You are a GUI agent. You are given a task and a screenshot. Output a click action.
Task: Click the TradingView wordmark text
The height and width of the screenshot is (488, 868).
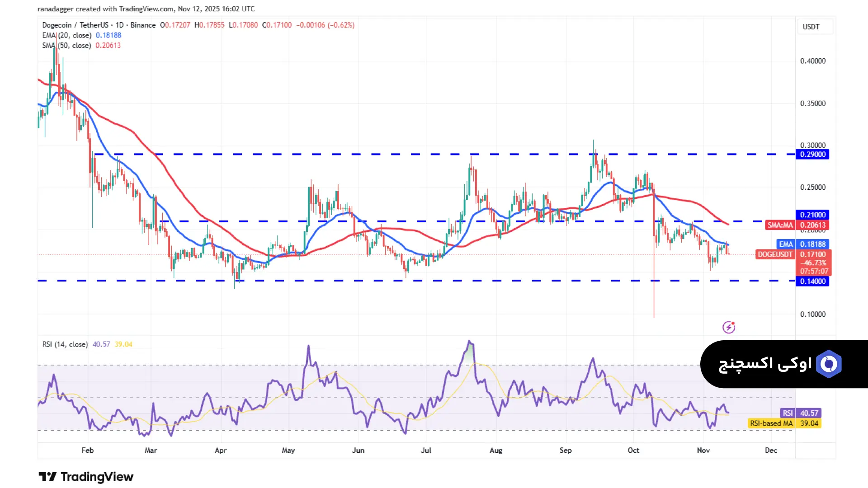tap(97, 477)
